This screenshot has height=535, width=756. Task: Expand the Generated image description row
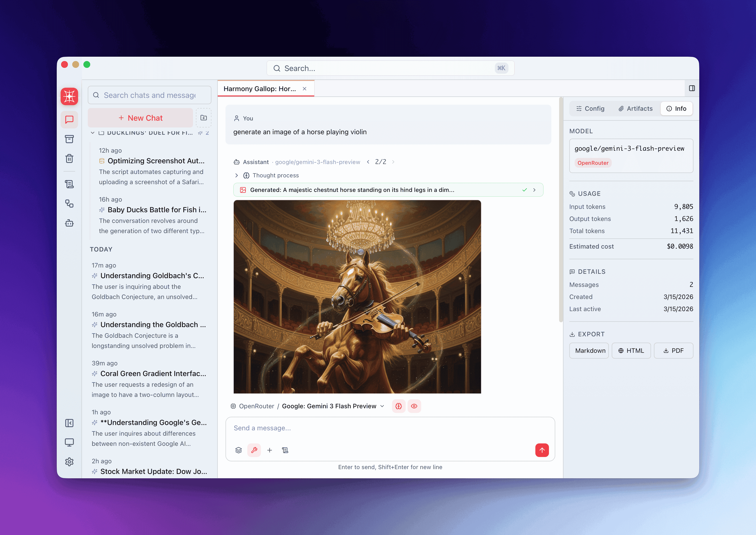534,190
